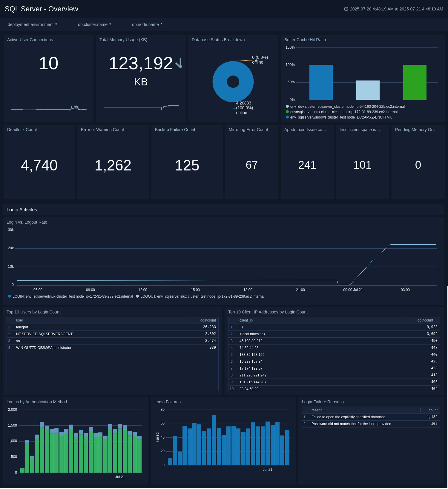Click the light blue bar in Buffer Cache Hit Ratio
This screenshot has height=489, width=448.
[368, 90]
